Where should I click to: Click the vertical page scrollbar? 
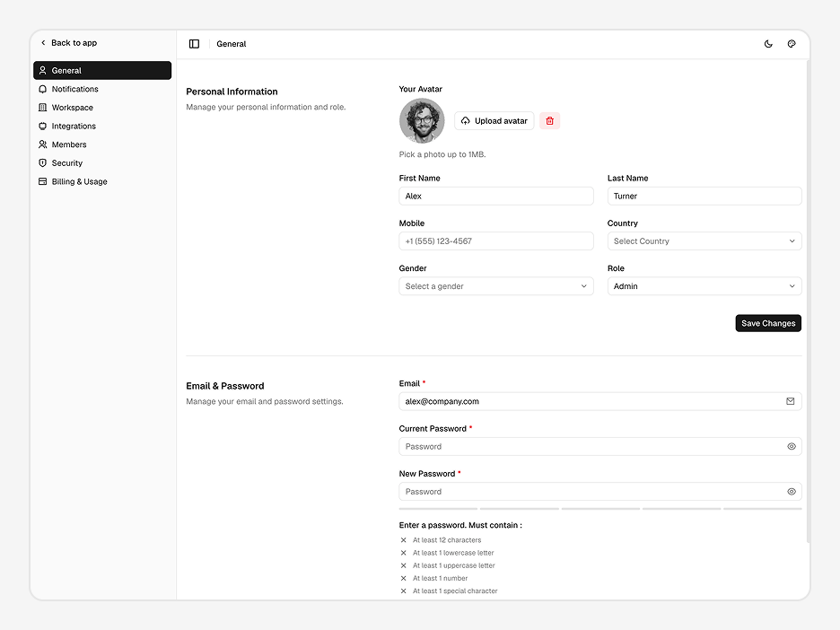coord(808,302)
